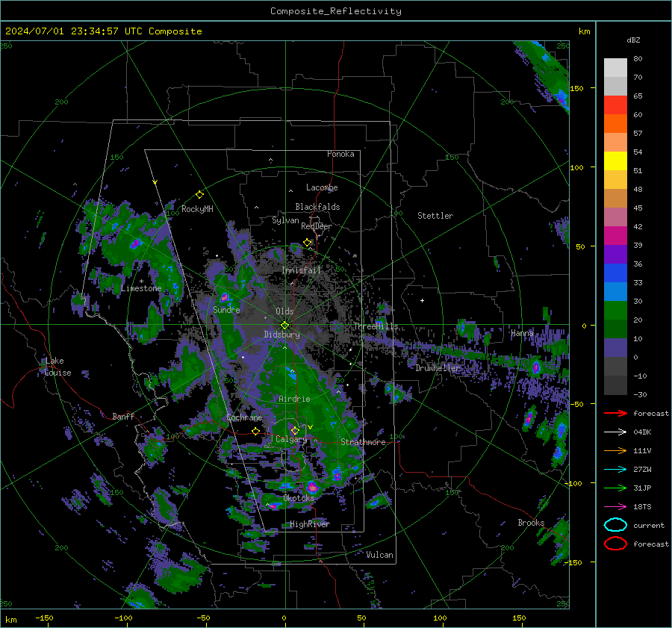Image resolution: width=672 pixels, height=628 pixels.
Task: Select the Stettler city label
Action: 435,216
